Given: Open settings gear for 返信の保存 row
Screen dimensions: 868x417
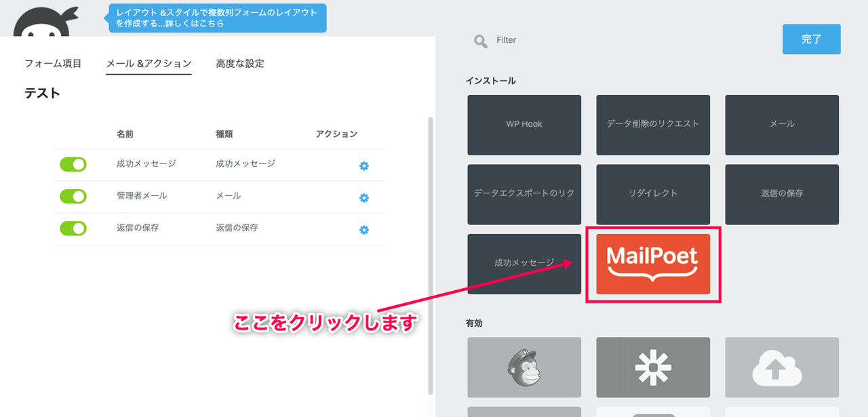Looking at the screenshot, I should [363, 230].
